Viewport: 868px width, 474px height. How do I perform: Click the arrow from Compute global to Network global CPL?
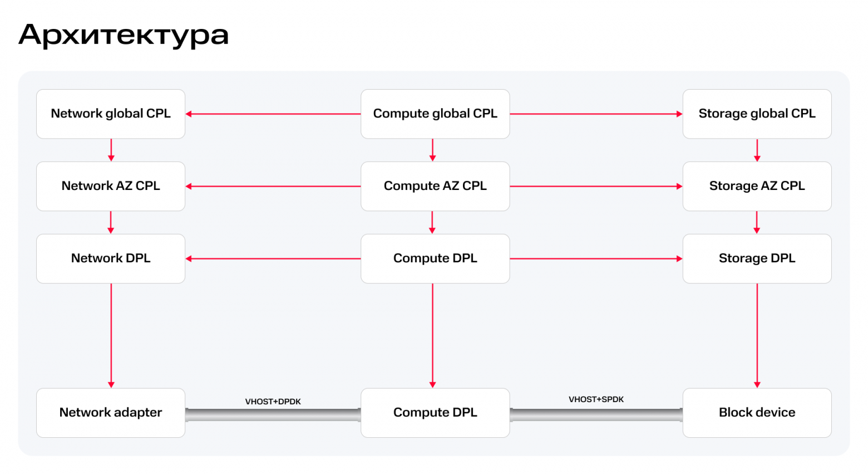click(273, 114)
